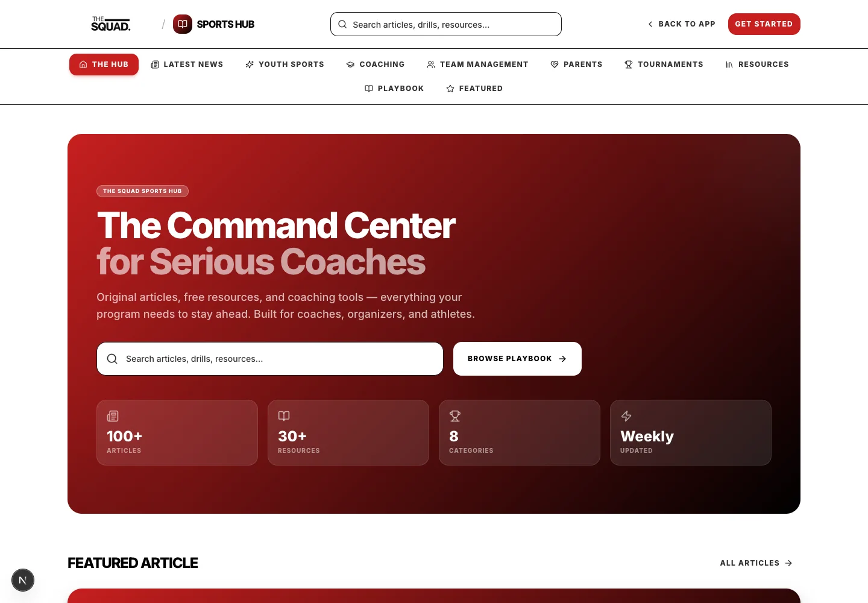Viewport: 868px width, 603px height.
Task: Click the arrow icon beside All Articles
Action: (788, 563)
